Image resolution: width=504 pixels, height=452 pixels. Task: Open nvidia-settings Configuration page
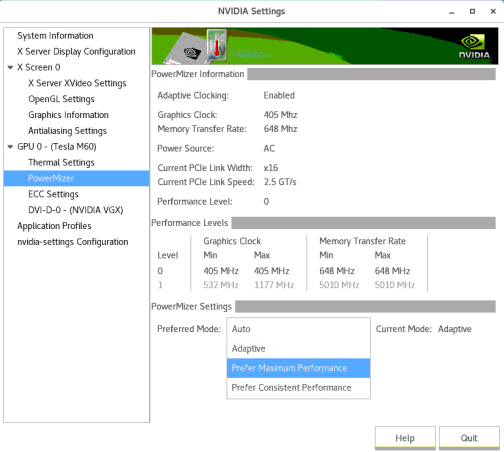[x=73, y=242]
